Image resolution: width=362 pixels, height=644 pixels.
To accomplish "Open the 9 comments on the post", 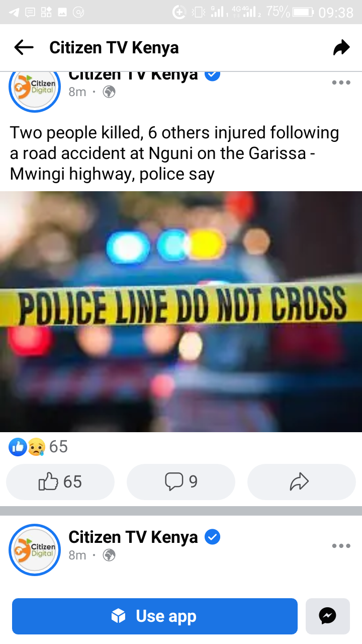I will coord(181,481).
